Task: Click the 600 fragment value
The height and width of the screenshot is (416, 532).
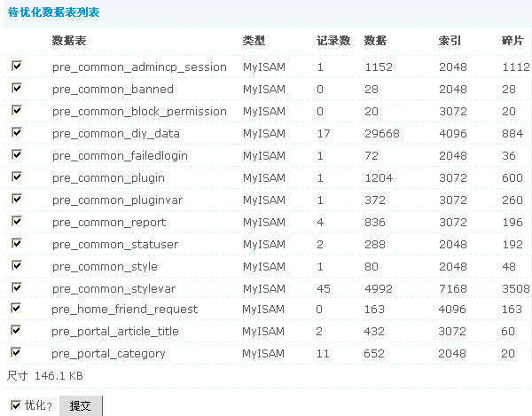Action: (x=512, y=178)
